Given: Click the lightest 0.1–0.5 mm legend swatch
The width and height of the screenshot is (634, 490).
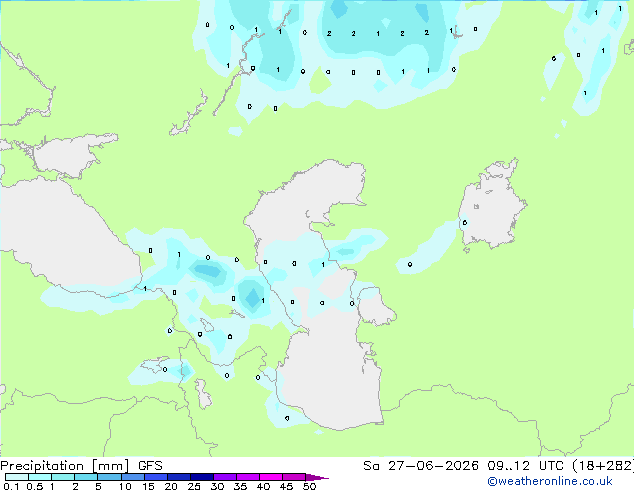Looking at the screenshot, I should [x=17, y=477].
